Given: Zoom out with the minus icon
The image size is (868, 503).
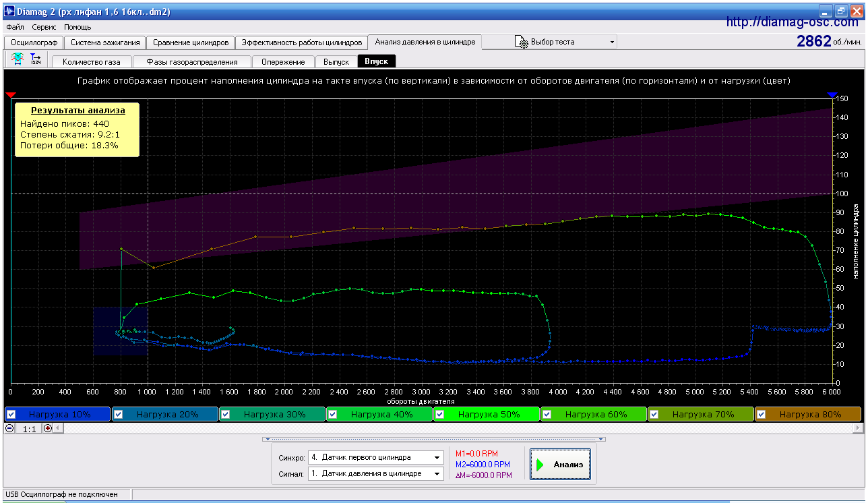Looking at the screenshot, I should [9, 428].
